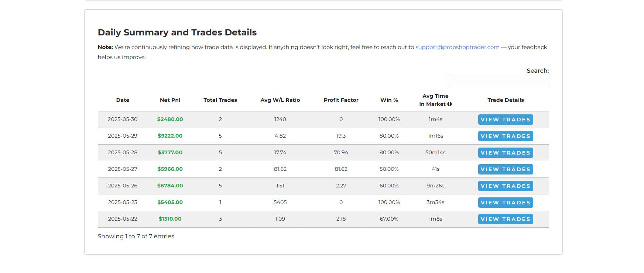Sort table by Date column header
The image size is (644, 273).
click(123, 100)
